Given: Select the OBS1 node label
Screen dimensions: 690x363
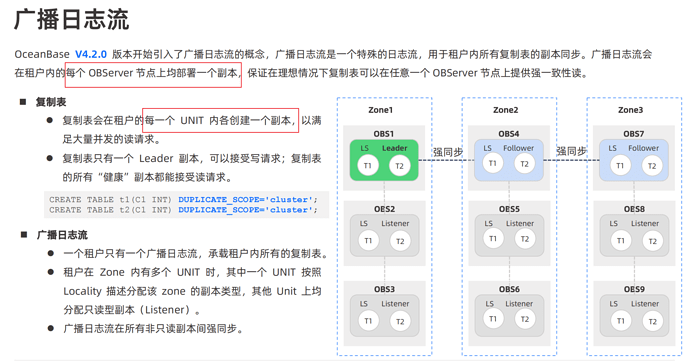Looking at the screenshot, I should point(384,133).
